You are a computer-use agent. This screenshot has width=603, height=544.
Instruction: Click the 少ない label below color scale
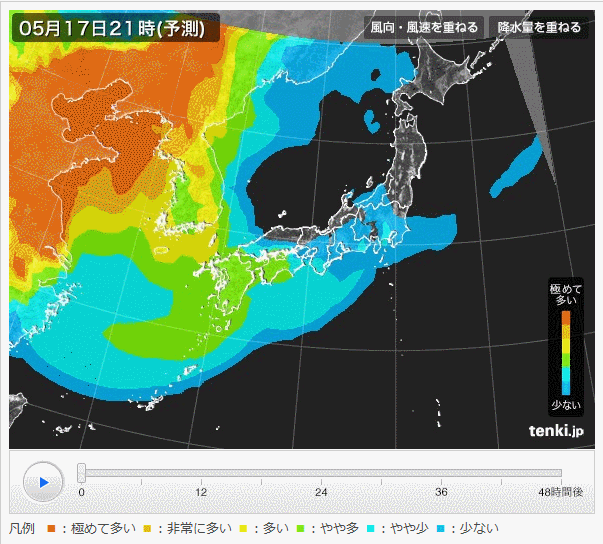pos(565,405)
